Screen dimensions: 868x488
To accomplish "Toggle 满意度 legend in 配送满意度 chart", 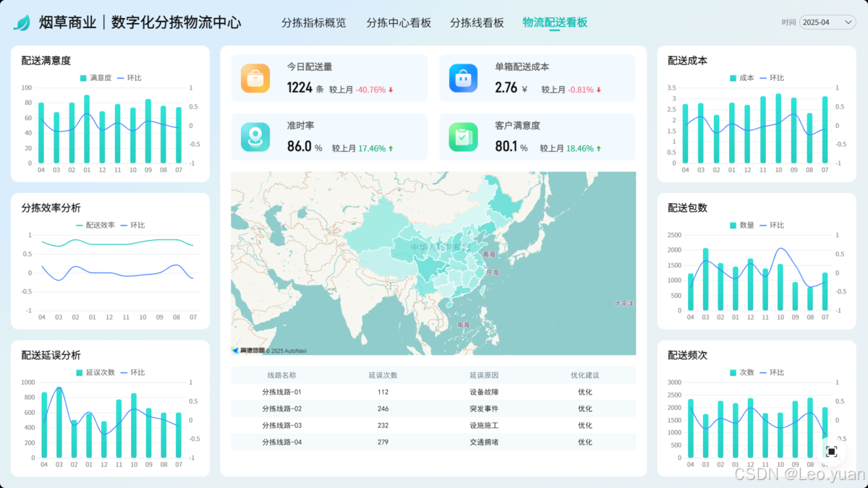I will 95,78.
